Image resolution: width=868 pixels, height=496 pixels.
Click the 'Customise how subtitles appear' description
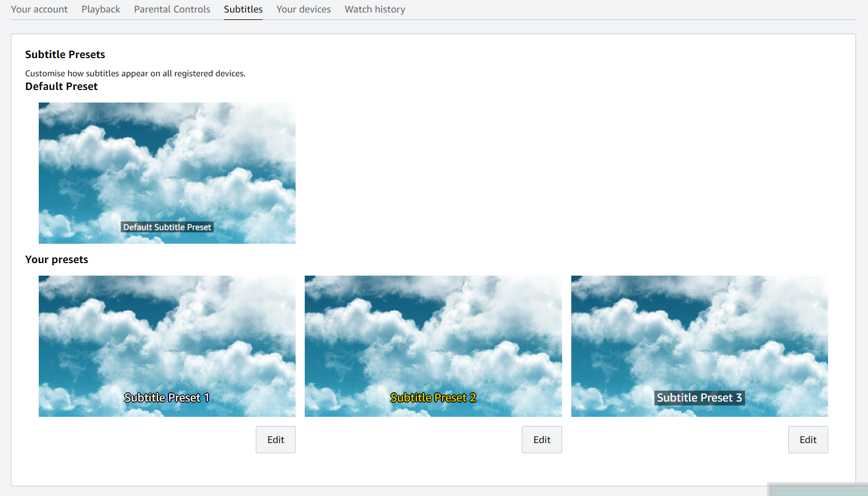coord(135,73)
